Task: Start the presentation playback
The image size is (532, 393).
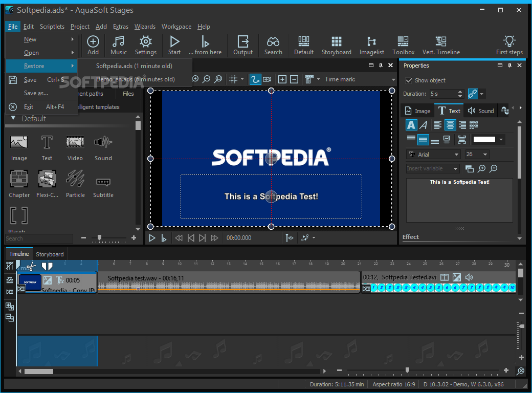Action: click(x=174, y=45)
